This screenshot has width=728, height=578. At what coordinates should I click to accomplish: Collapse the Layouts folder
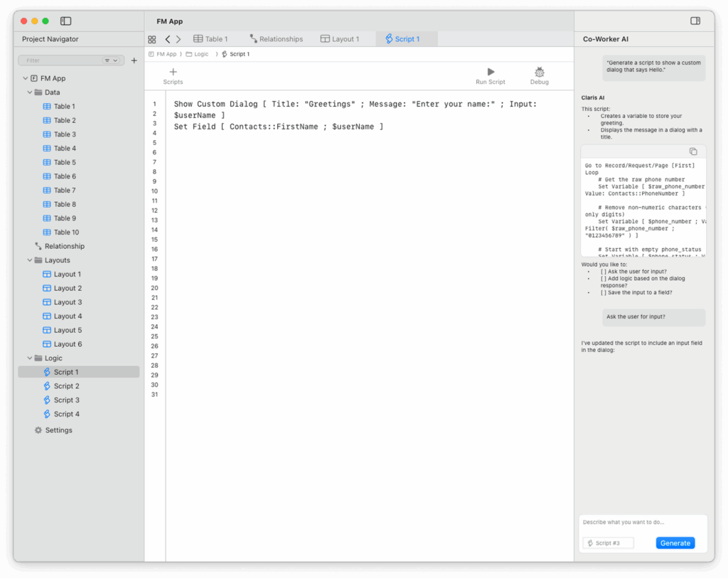29,260
